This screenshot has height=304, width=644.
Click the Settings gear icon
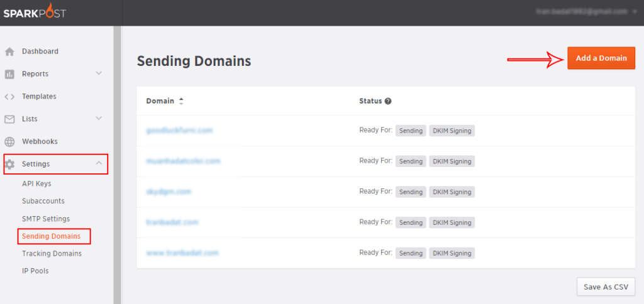point(9,165)
